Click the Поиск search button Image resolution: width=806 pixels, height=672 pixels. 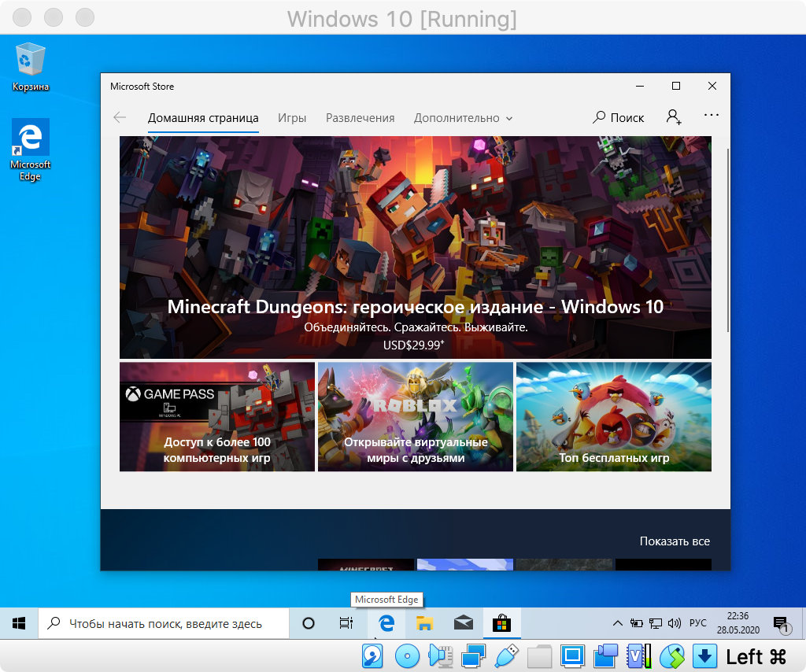[619, 117]
